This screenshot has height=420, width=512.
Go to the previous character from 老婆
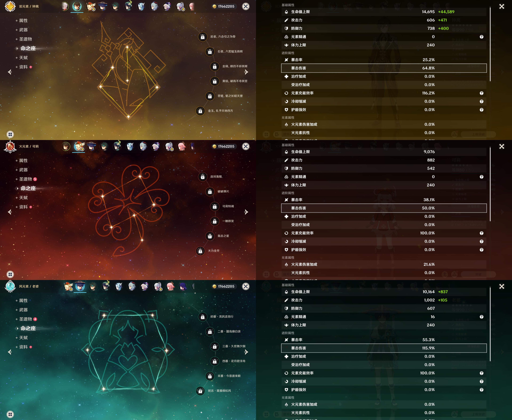[x=10, y=352]
